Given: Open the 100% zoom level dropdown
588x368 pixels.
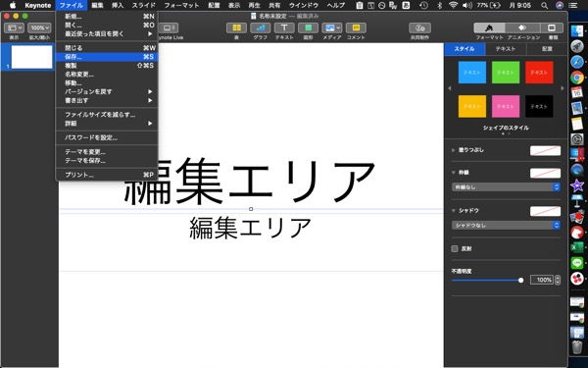Looking at the screenshot, I should pyautogui.click(x=39, y=27).
